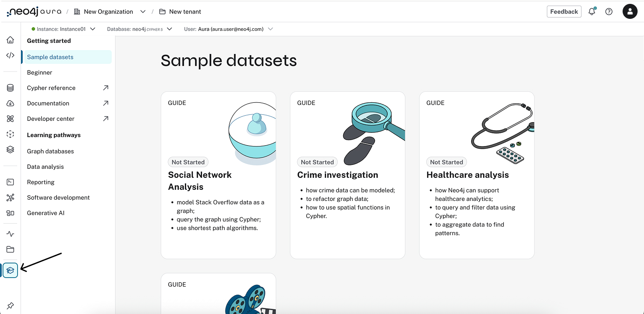Open the Crime investigation guide card
This screenshot has width=644, height=314.
347,175
